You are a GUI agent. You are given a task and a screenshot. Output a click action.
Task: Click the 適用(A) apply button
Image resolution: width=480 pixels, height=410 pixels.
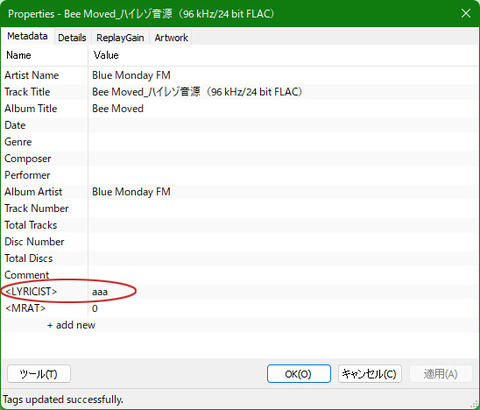click(440, 374)
